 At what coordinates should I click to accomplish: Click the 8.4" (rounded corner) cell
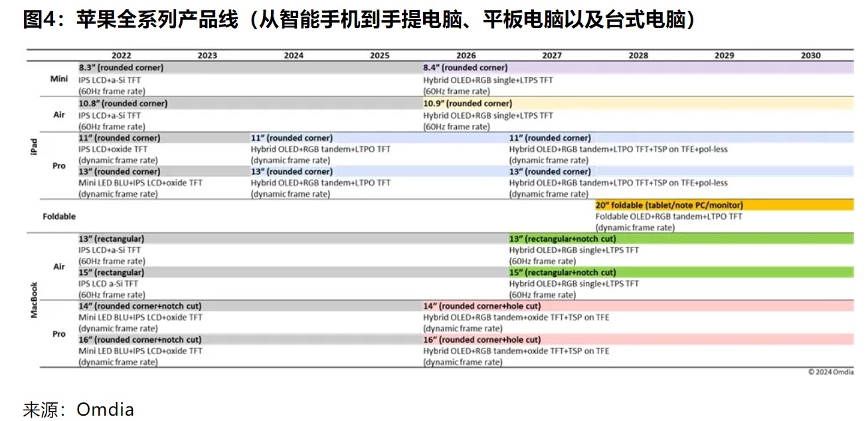point(638,67)
